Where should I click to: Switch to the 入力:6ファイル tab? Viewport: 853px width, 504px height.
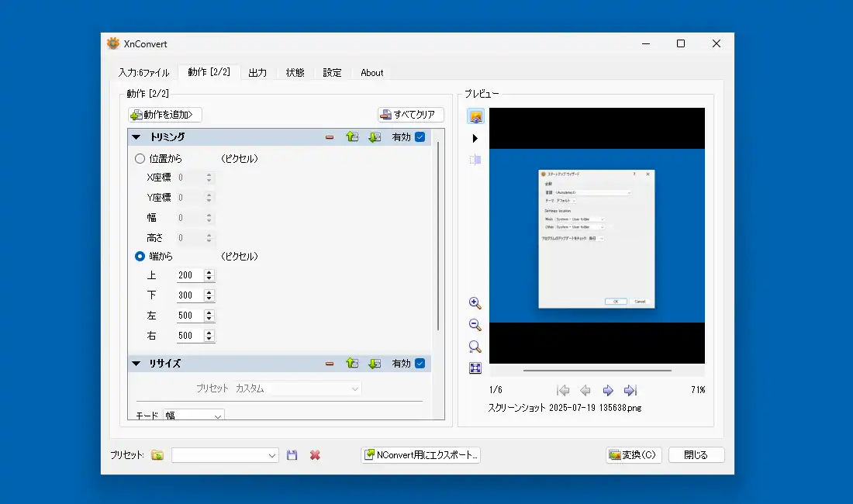(144, 73)
